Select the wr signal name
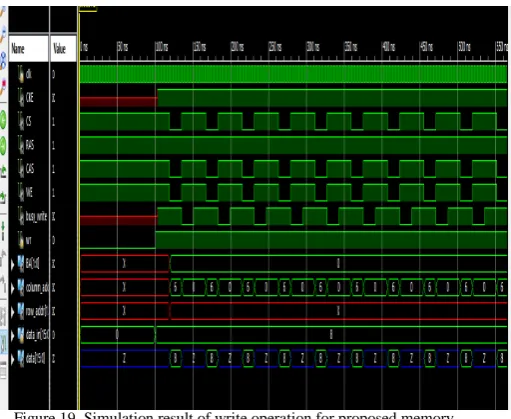The image size is (511, 419). pos(28,240)
